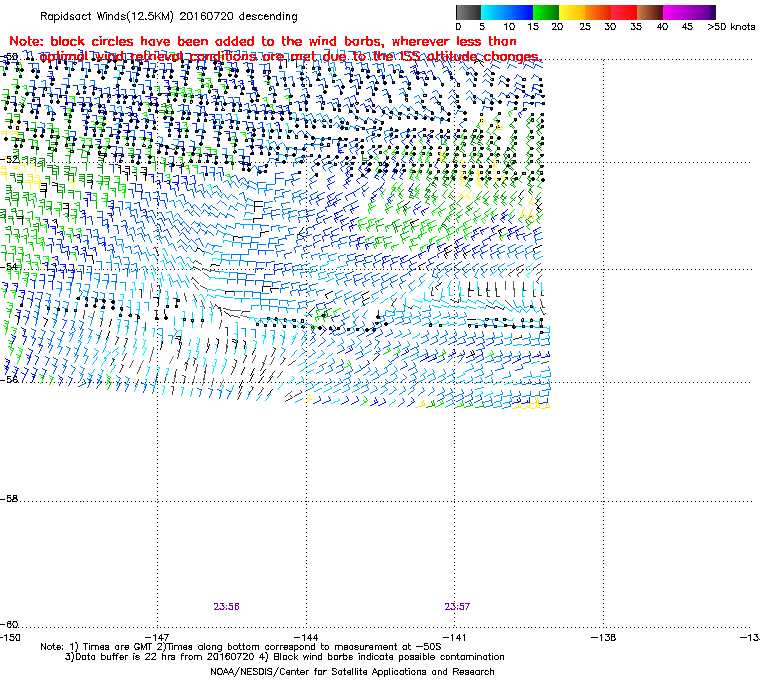This screenshot has width=760, height=688.
Task: Click the -56 latitude label
Action: (10, 379)
